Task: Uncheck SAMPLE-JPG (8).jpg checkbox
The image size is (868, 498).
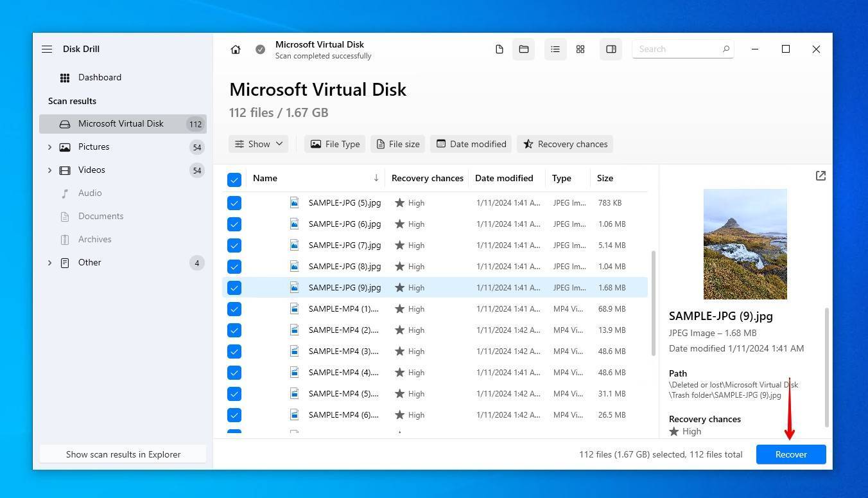Action: 234,267
